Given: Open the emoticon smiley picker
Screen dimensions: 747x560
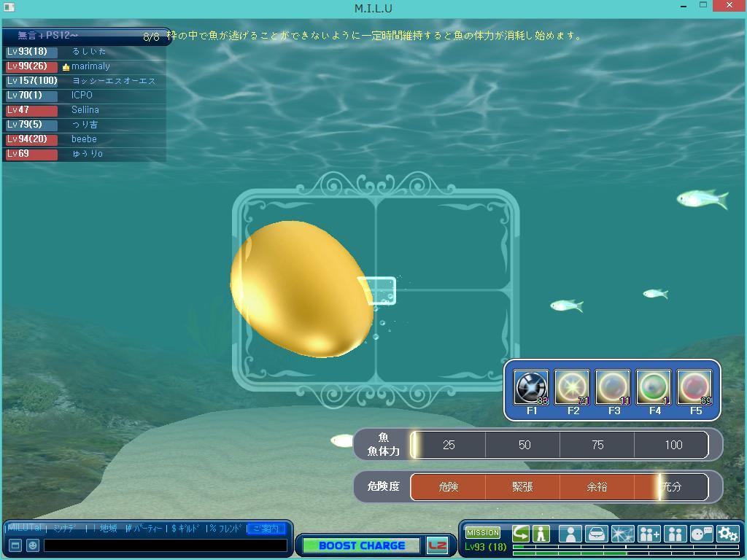Looking at the screenshot, I should (32, 545).
